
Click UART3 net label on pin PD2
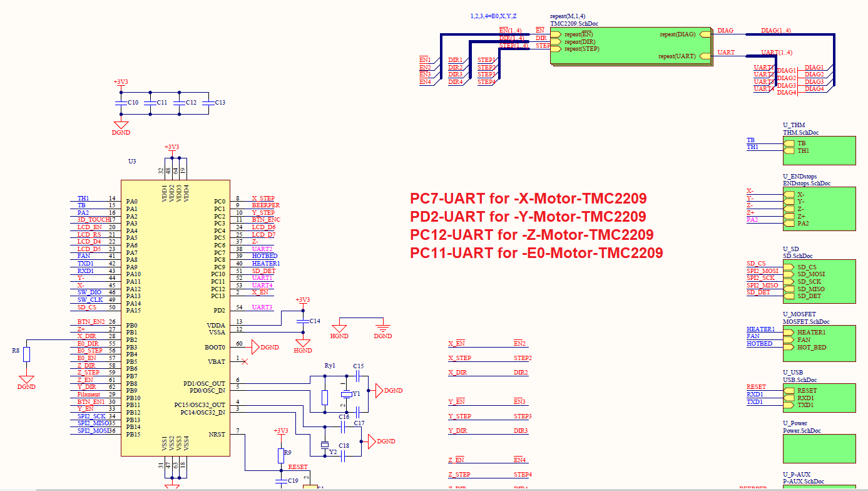tap(262, 308)
